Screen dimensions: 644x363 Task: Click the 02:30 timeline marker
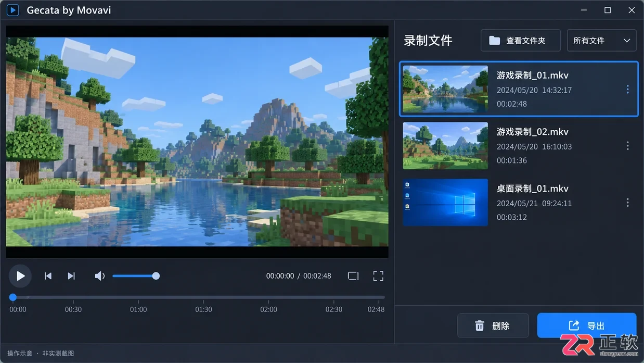(333, 309)
